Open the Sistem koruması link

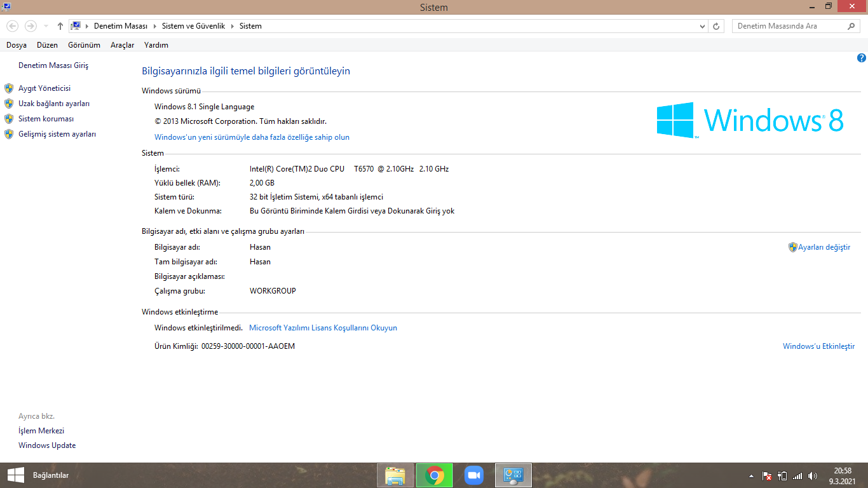(x=46, y=119)
